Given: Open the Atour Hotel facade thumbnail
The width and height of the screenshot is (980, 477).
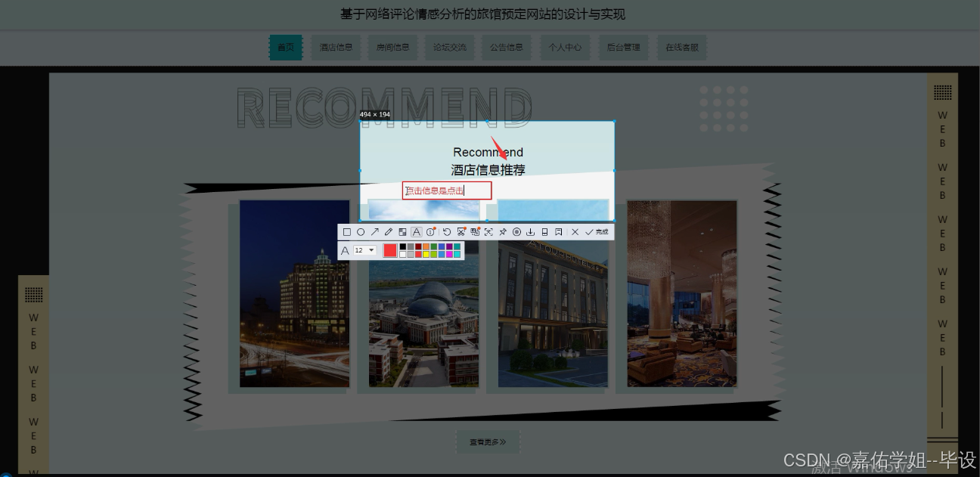Looking at the screenshot, I should tap(554, 293).
